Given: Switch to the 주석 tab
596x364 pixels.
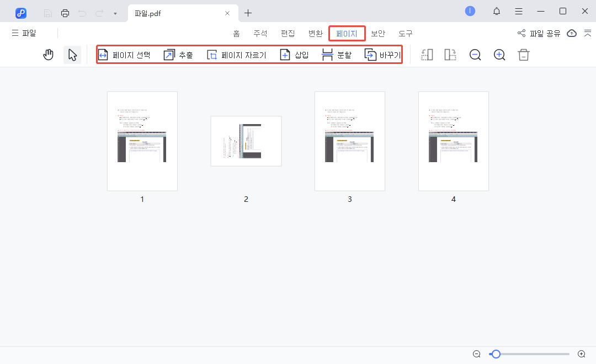Looking at the screenshot, I should click(x=260, y=34).
